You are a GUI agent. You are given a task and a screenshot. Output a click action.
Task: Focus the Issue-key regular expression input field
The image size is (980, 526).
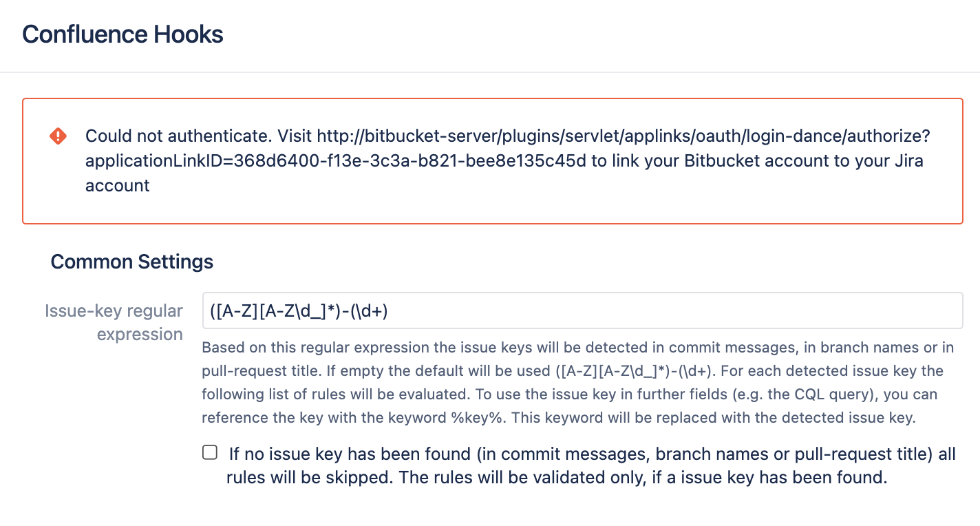tap(582, 311)
